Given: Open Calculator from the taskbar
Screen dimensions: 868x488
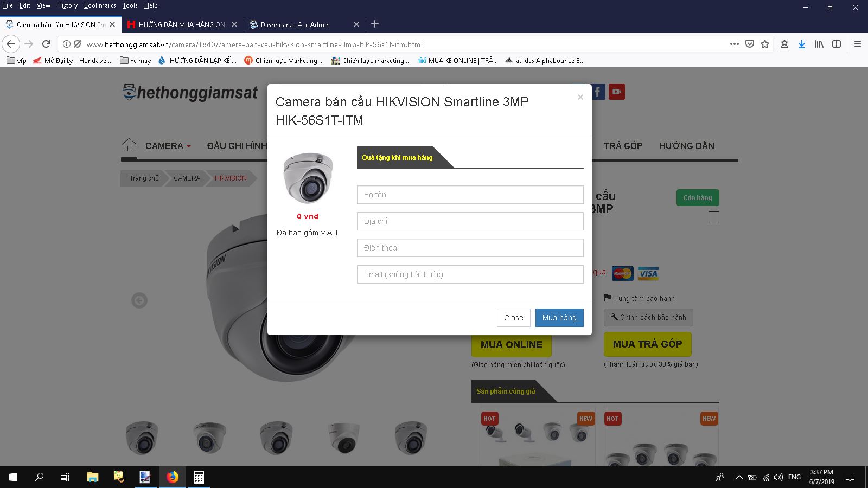Looking at the screenshot, I should tap(199, 477).
